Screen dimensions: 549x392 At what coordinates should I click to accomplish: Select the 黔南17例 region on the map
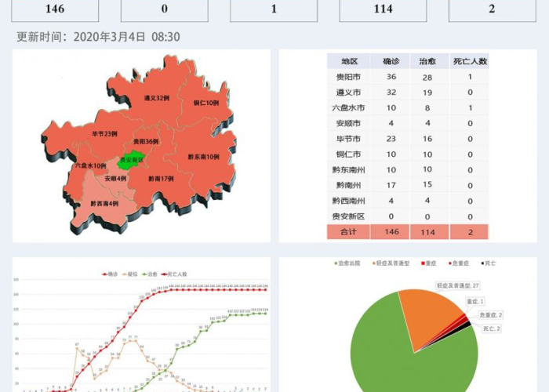tap(161, 179)
